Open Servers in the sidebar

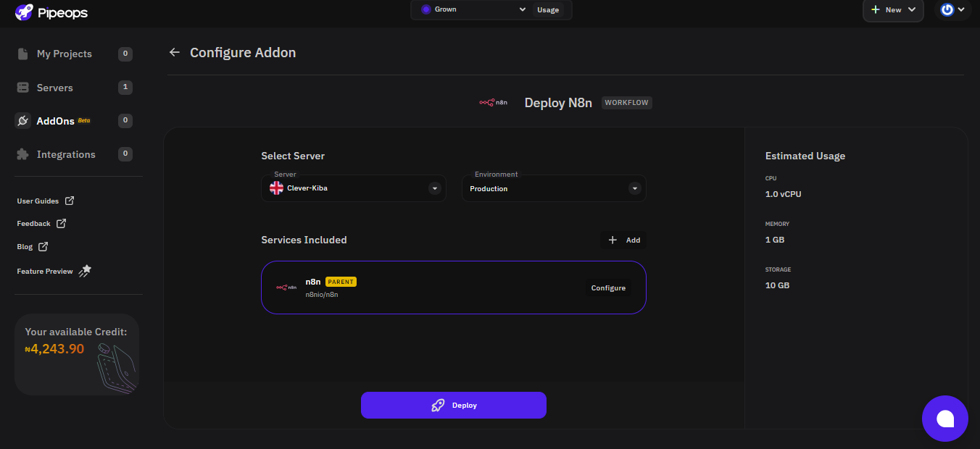tap(75, 88)
